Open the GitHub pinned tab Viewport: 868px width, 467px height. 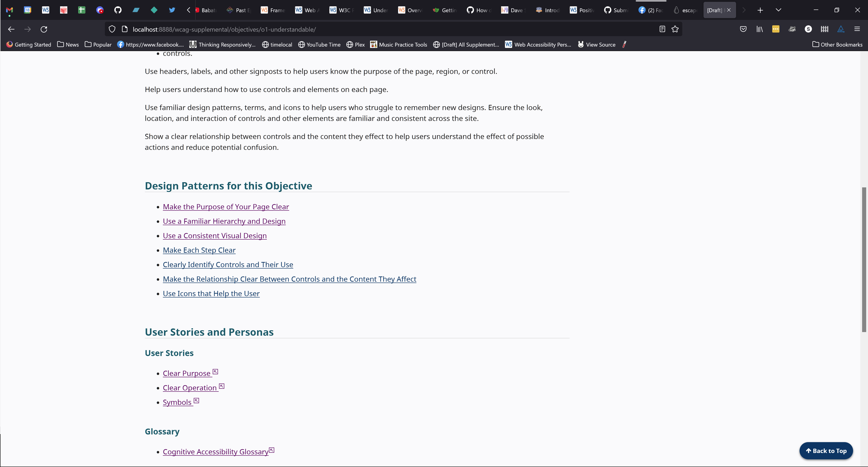point(118,10)
